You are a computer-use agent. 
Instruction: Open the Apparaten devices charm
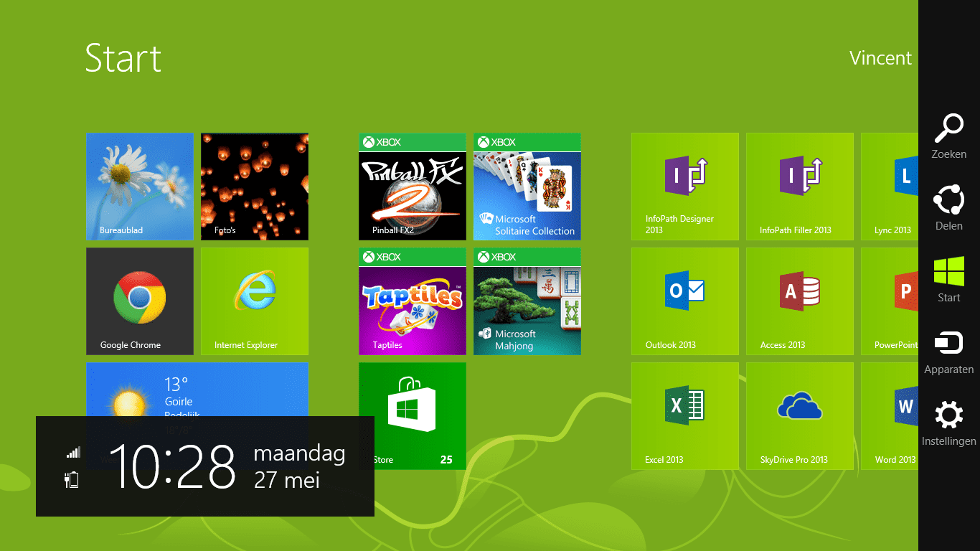pos(948,352)
